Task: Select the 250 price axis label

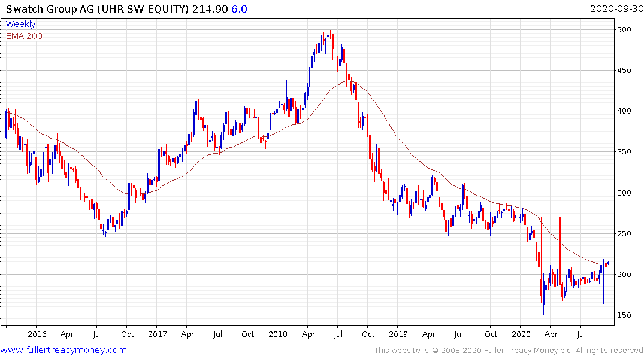Action: coord(624,233)
